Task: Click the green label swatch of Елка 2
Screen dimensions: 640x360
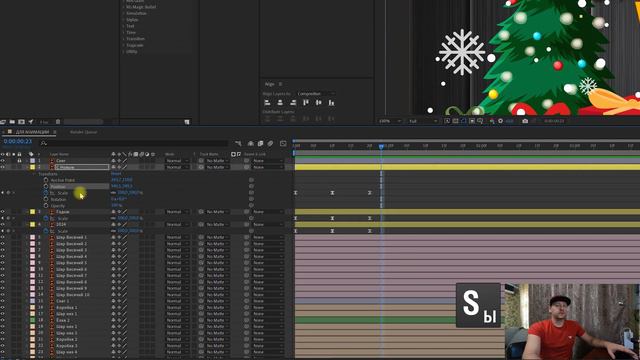Action: point(32,320)
